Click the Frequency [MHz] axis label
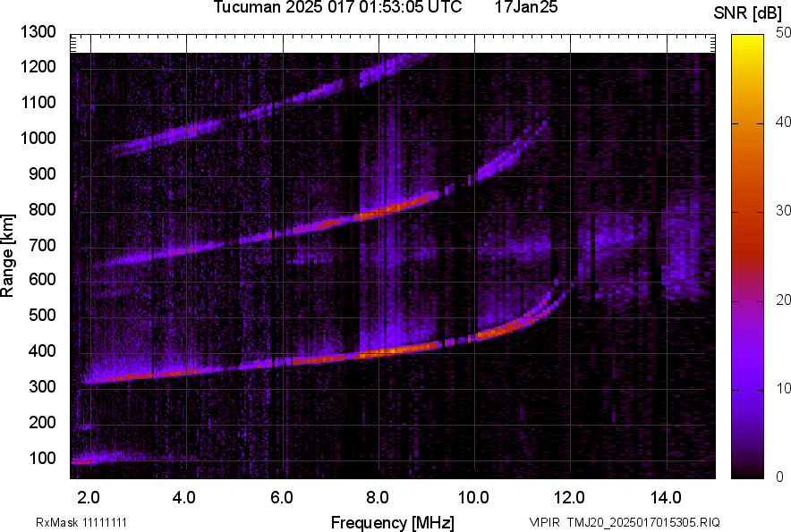 pos(392,522)
